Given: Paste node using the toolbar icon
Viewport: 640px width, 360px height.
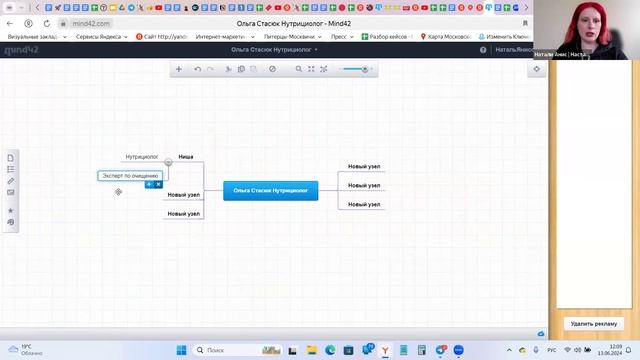Looking at the screenshot, I should (x=253, y=69).
